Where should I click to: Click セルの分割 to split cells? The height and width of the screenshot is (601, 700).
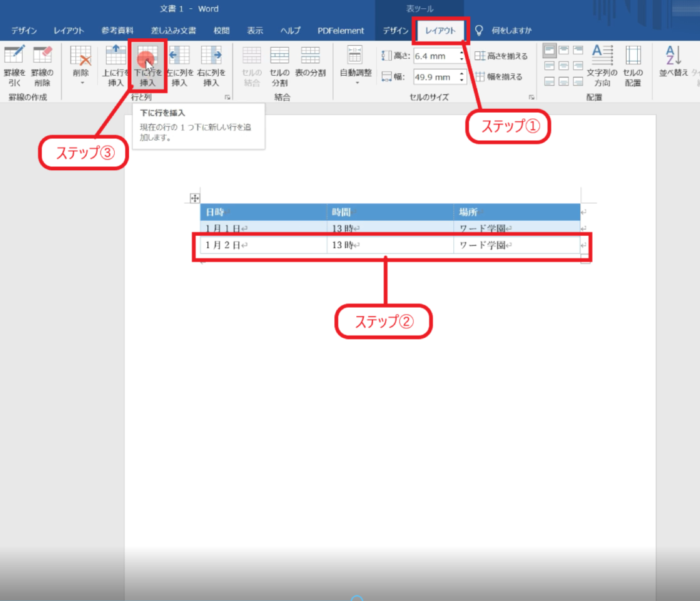[x=280, y=66]
